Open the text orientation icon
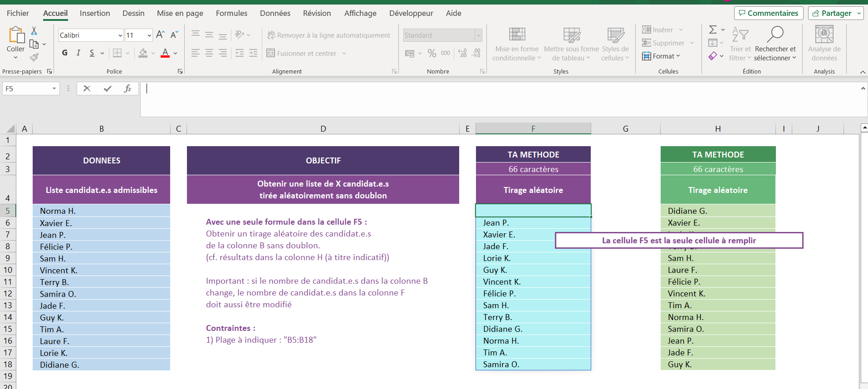This screenshot has width=868, height=389. 240,34
